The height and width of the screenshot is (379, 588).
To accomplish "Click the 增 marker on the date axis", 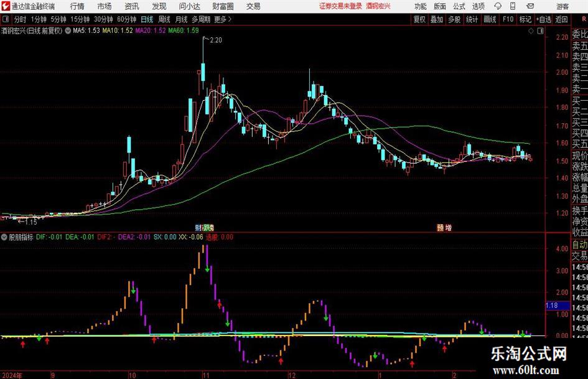I will pos(449,227).
